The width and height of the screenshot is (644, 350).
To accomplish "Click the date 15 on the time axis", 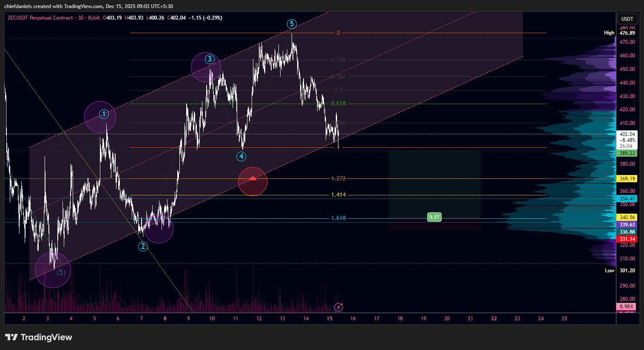I will pos(329,319).
